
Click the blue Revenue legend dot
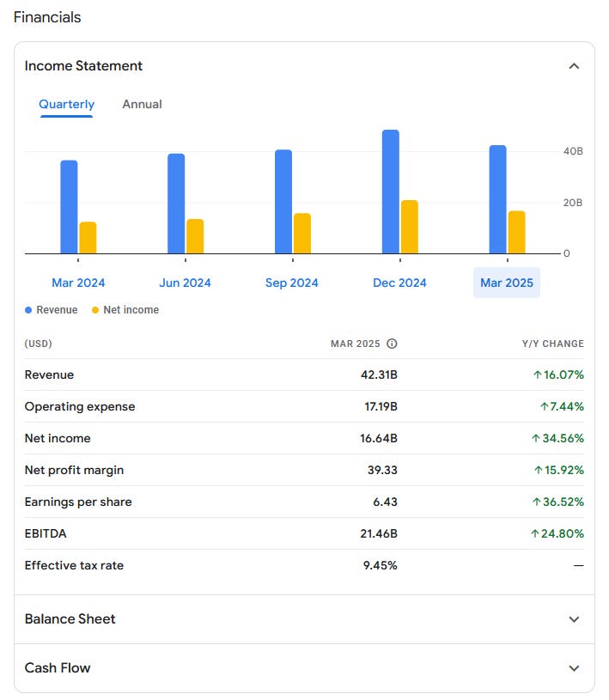click(x=28, y=310)
